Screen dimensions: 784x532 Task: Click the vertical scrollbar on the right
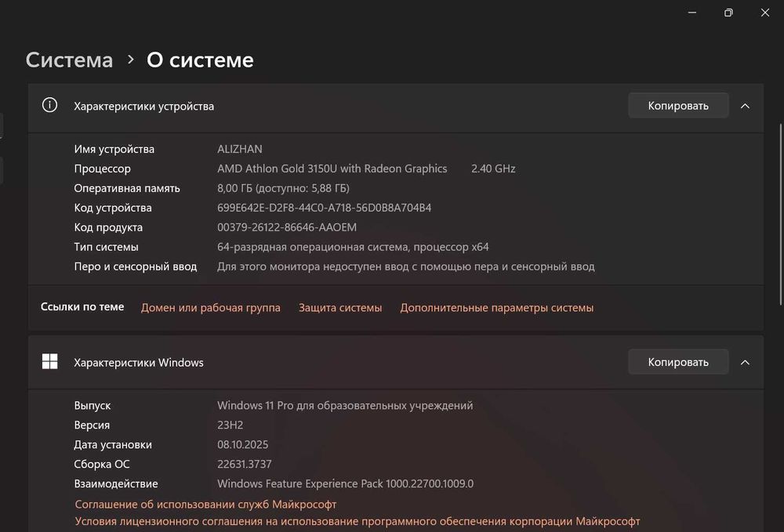(x=780, y=212)
